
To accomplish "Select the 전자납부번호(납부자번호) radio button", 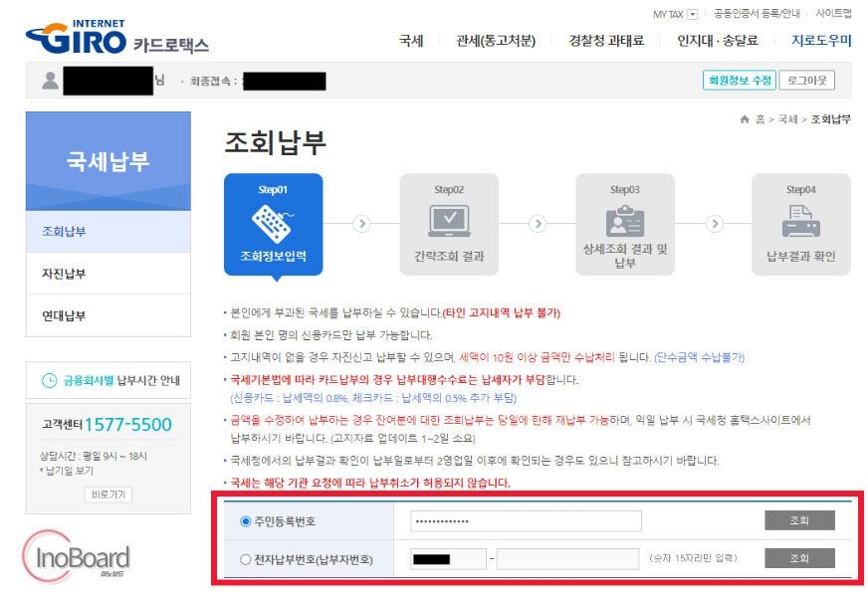I will point(245,559).
